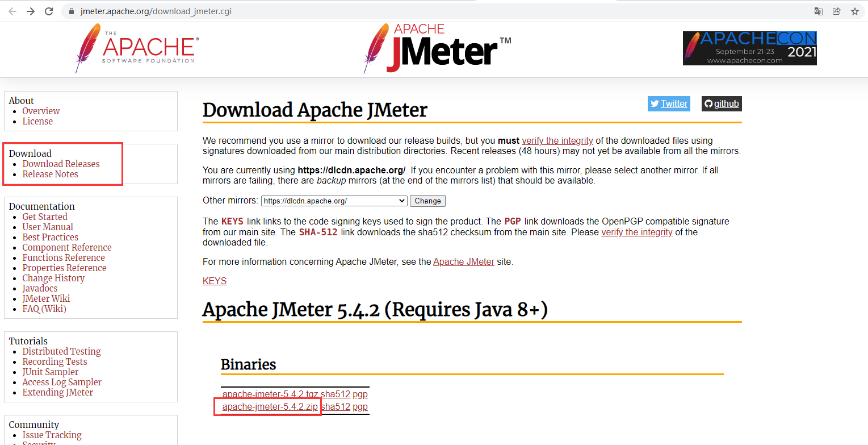868x445 pixels.
Task: Open the ApacheCon 2021 banner
Action: click(x=749, y=48)
